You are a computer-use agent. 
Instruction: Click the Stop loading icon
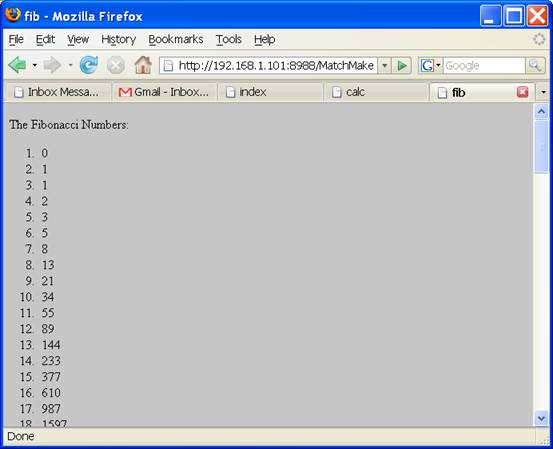click(116, 65)
